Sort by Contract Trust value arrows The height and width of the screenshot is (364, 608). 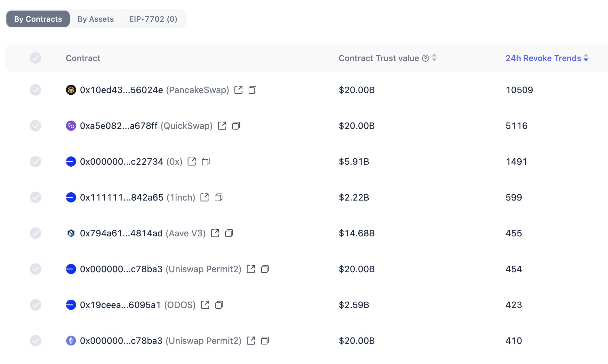[x=434, y=58]
